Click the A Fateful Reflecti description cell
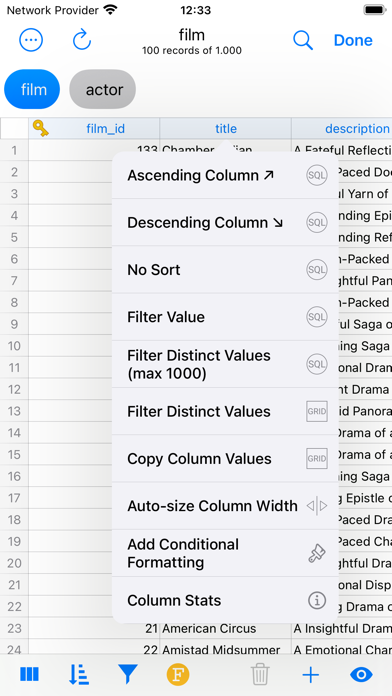This screenshot has height=696, width=392. 342,150
